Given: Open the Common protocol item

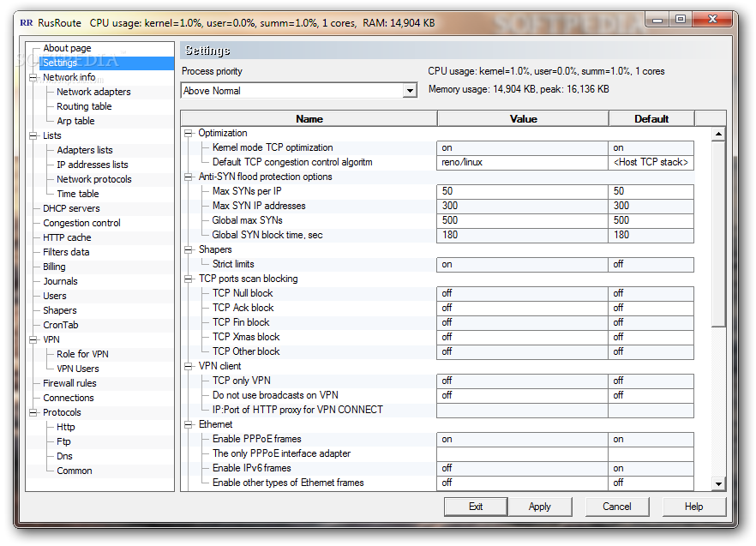Looking at the screenshot, I should (75, 471).
